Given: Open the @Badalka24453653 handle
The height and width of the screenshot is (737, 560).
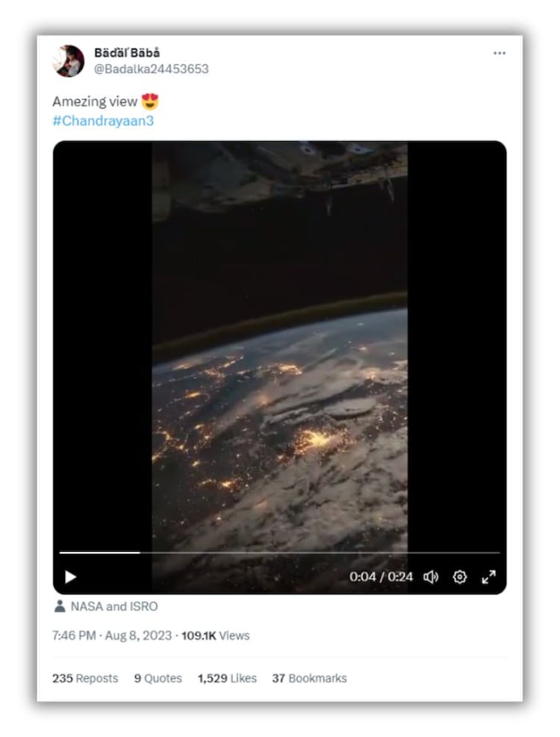Looking at the screenshot, I should coord(152,69).
